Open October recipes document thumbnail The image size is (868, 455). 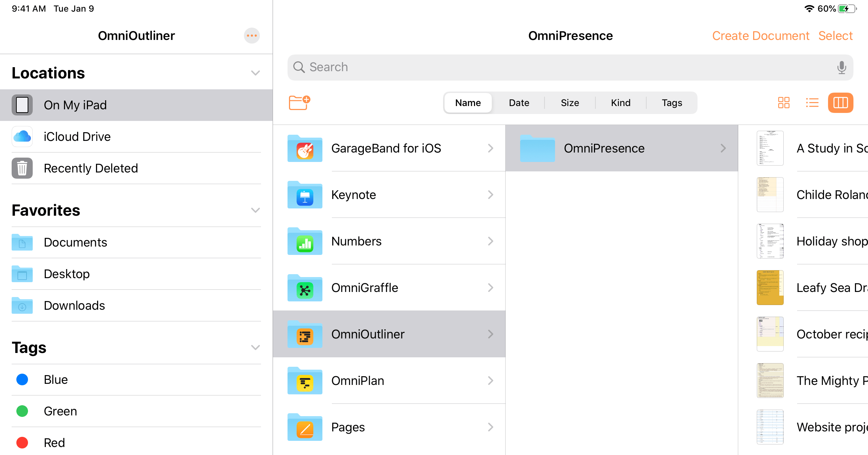770,334
